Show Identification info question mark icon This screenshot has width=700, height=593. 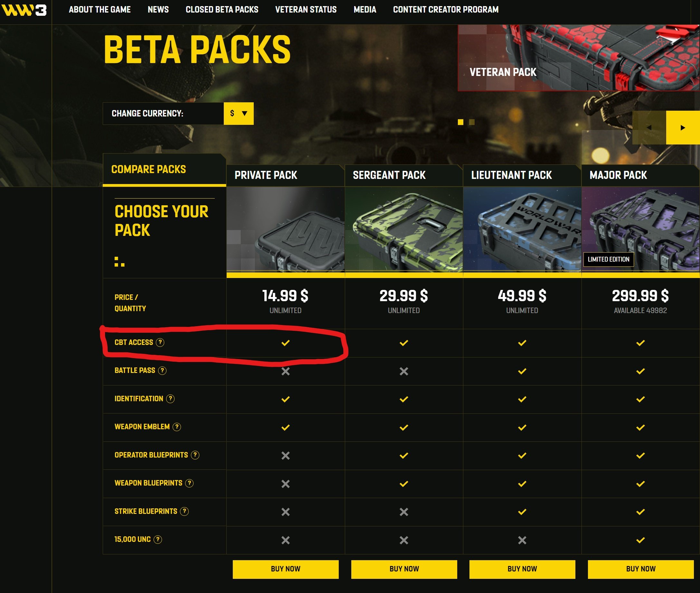pyautogui.click(x=171, y=399)
